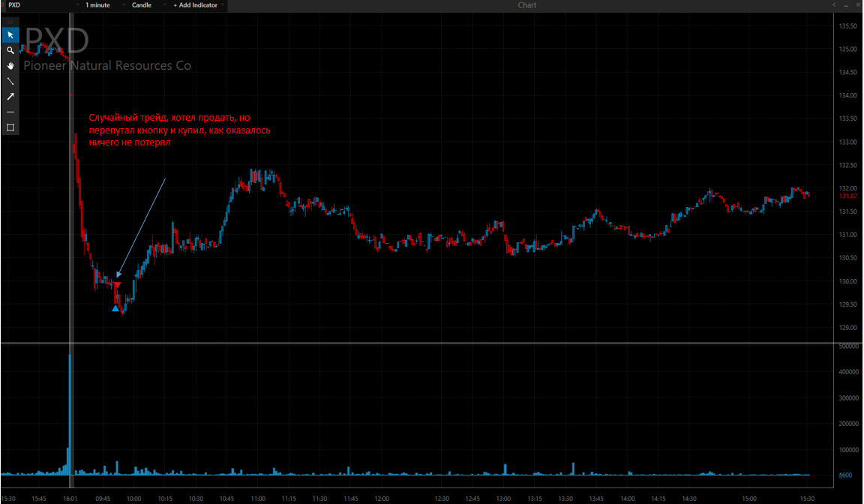Viewport: 864px width, 504px height.
Task: Click the 14:00 time axis label
Action: [x=628, y=499]
